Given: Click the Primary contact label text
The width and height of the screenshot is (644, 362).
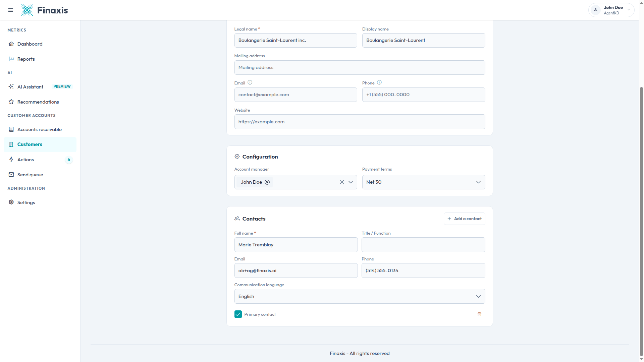Looking at the screenshot, I should pyautogui.click(x=260, y=314).
